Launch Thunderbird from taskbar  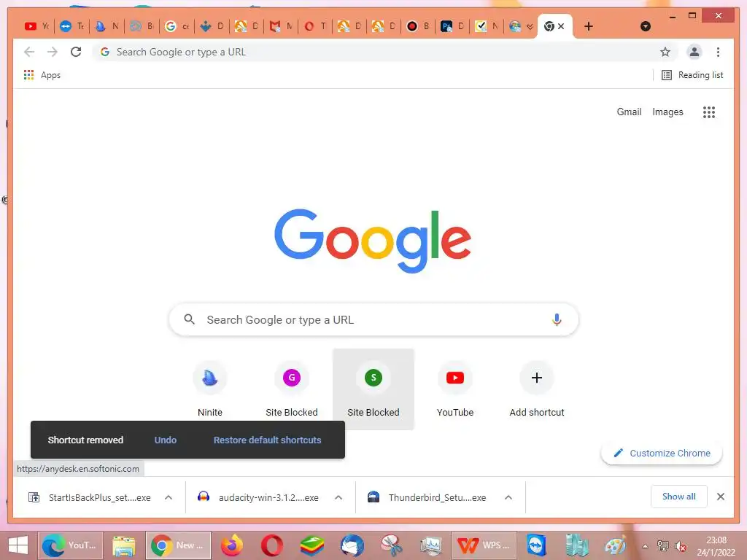coord(352,545)
